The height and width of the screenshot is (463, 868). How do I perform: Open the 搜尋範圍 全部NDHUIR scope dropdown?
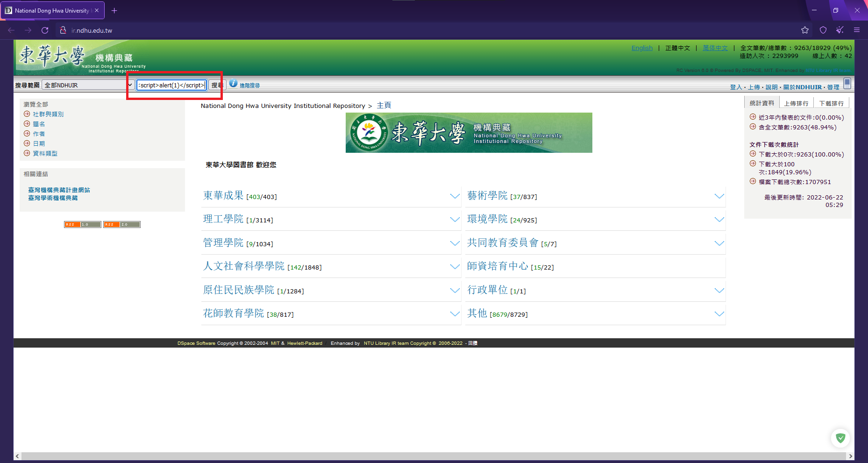(88, 85)
